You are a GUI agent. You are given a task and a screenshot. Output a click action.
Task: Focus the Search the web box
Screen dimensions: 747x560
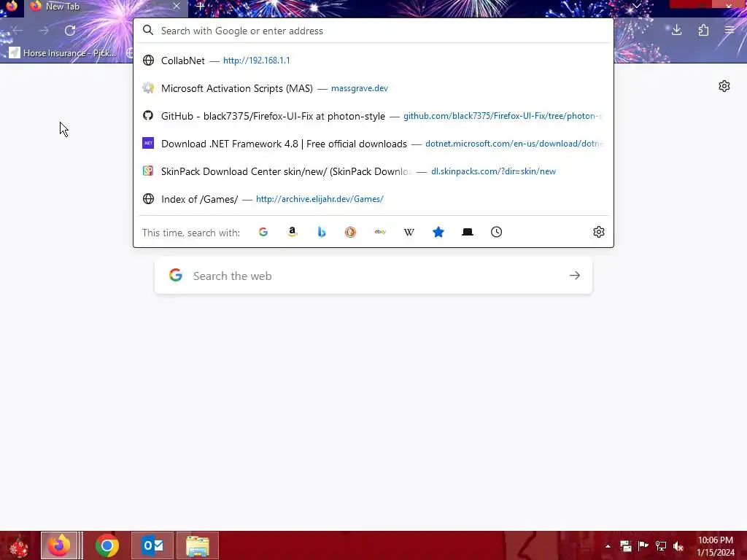tap(373, 276)
